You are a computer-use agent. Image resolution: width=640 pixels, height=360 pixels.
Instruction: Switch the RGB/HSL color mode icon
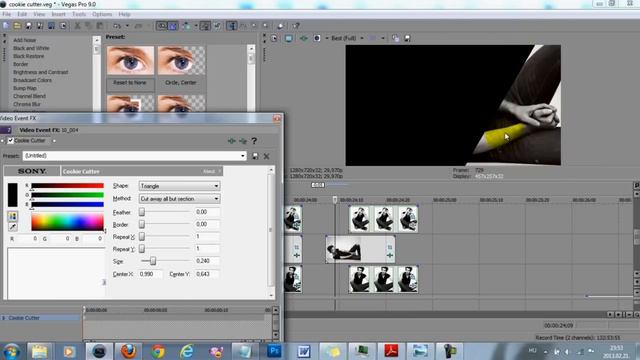pos(13,216)
